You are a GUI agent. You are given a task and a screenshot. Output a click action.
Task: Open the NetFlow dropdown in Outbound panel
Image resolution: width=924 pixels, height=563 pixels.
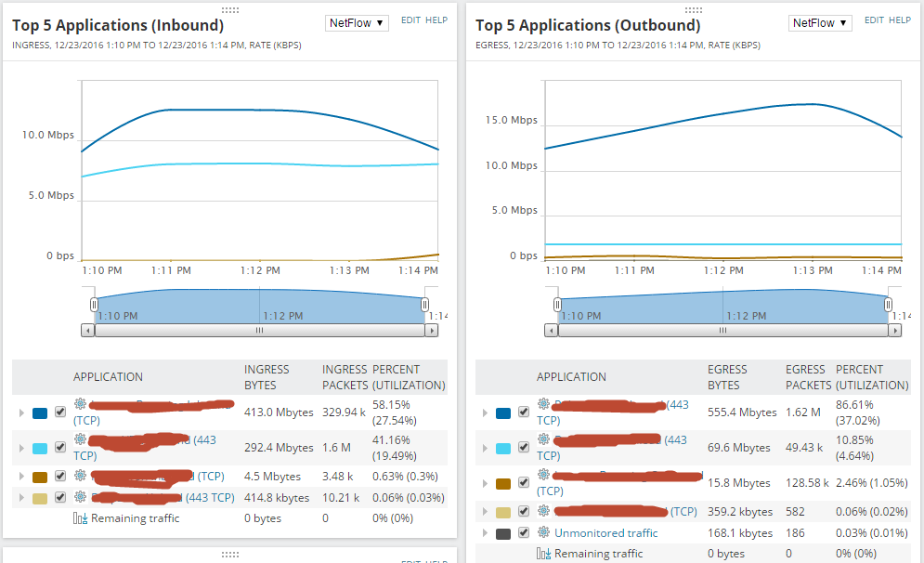pyautogui.click(x=820, y=23)
